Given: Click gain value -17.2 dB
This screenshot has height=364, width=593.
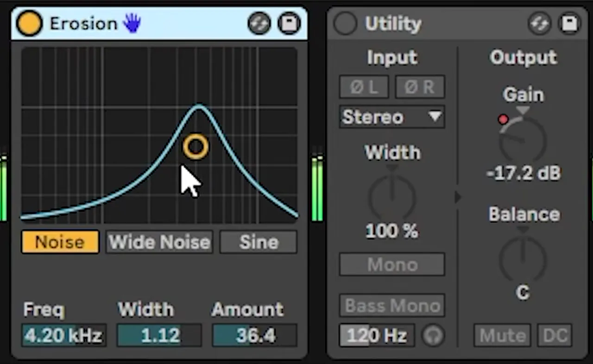Looking at the screenshot, I should pos(524,173).
